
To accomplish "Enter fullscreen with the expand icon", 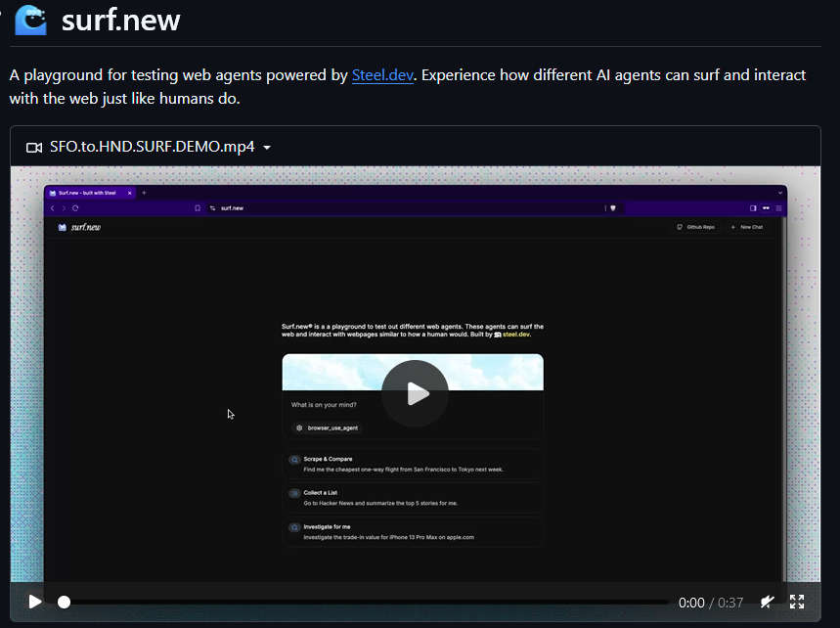I will pos(797,602).
